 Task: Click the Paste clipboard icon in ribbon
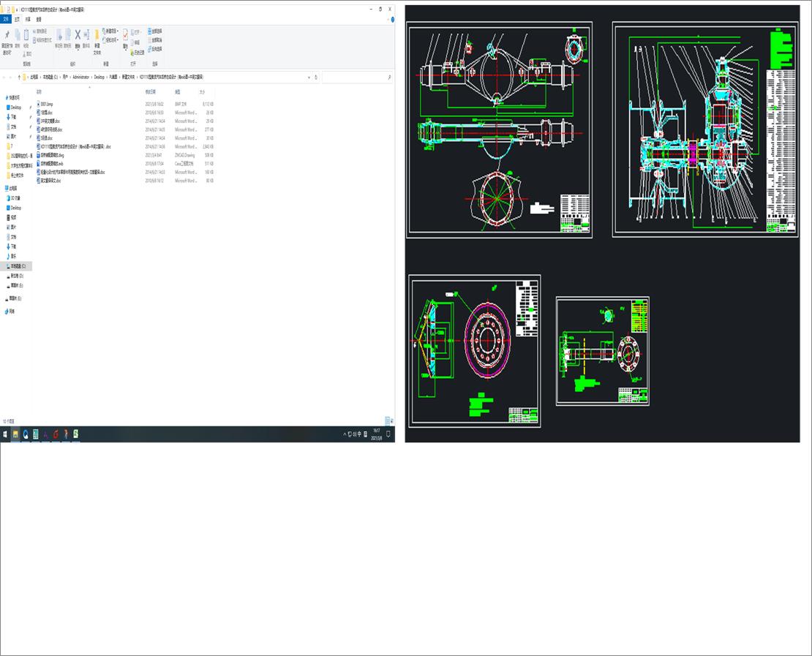click(26, 35)
